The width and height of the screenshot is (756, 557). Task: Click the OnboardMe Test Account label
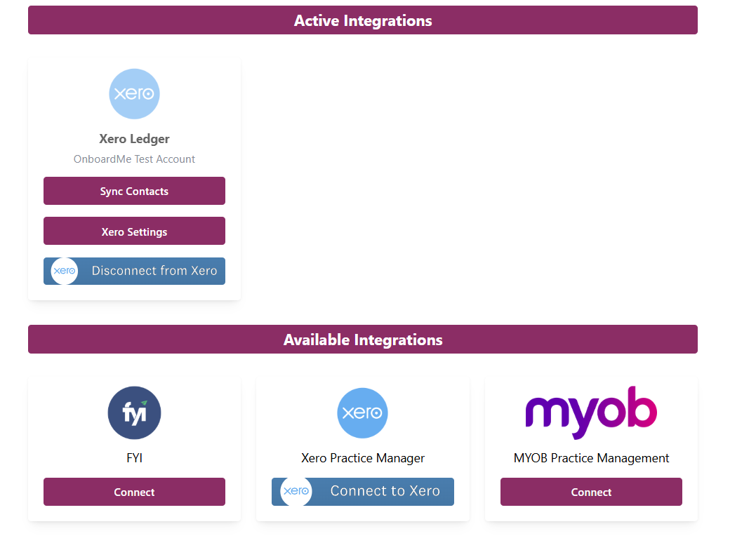coord(134,159)
